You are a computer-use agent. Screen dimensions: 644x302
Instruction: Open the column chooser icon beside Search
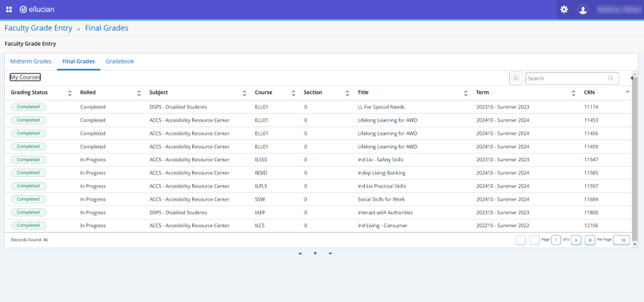pyautogui.click(x=515, y=79)
